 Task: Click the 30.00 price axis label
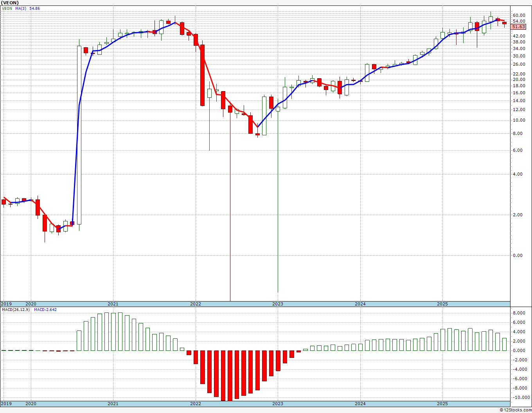point(519,56)
